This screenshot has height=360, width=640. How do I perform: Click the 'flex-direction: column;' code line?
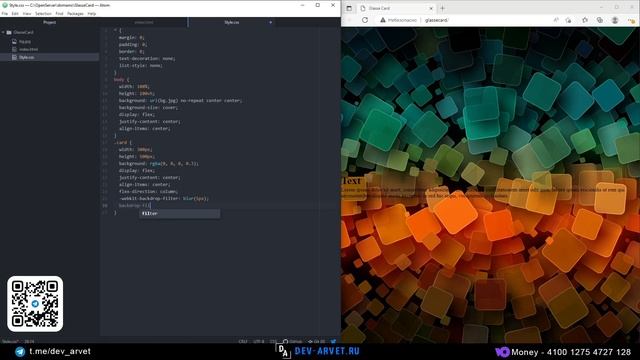[x=148, y=191]
